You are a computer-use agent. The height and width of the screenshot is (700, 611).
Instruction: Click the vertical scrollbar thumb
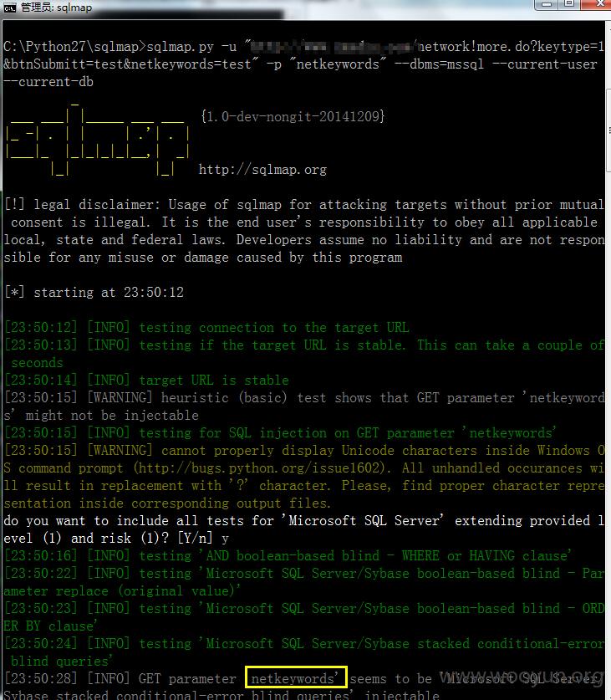608,130
